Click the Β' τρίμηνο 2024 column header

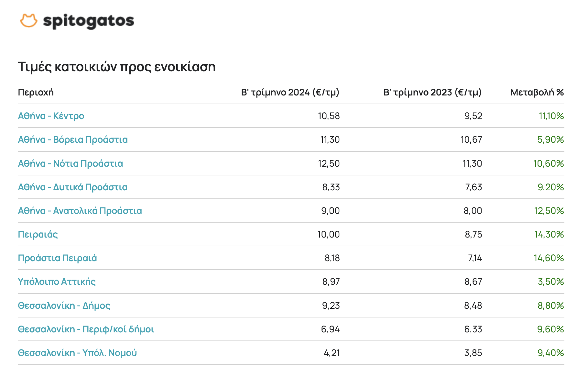click(x=290, y=93)
